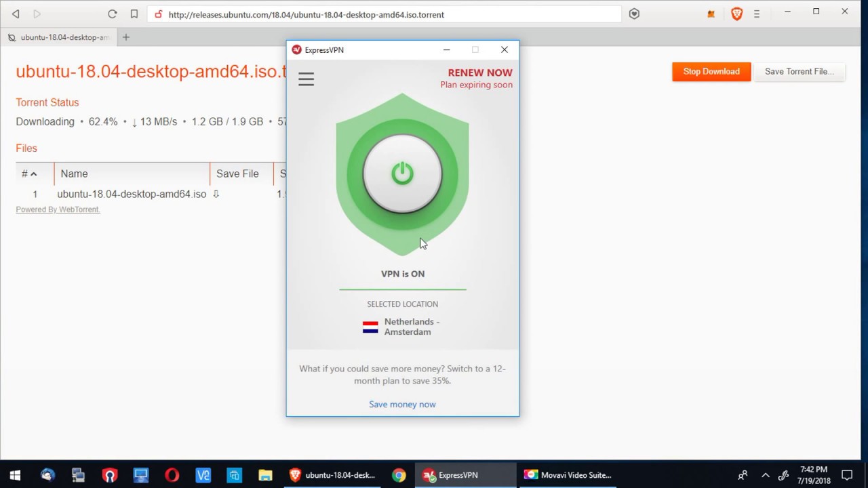
Task: Open the Powered By WebTorrent link
Action: [x=58, y=209]
